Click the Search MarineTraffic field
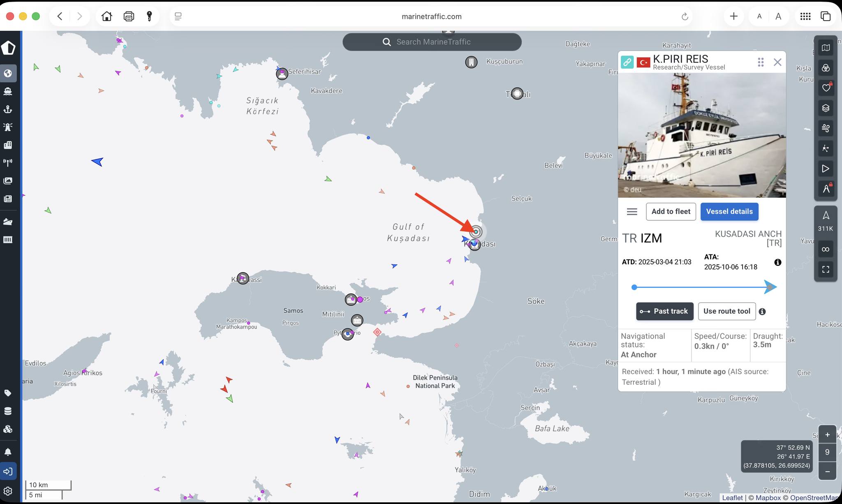 [x=433, y=42]
